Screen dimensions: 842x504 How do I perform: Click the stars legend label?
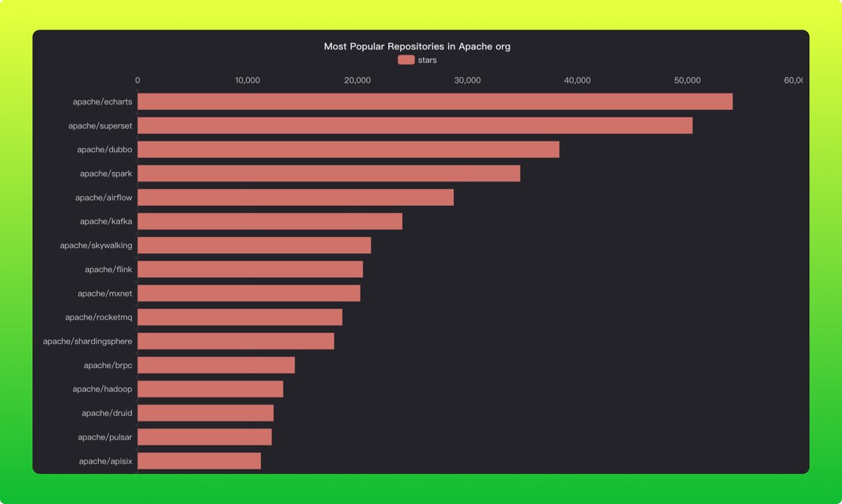pyautogui.click(x=427, y=60)
